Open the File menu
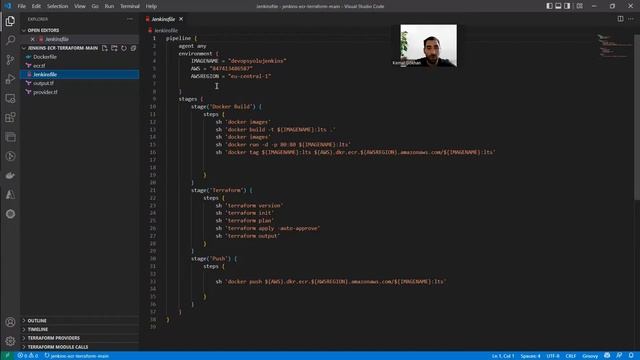The image size is (640, 360). point(22,6)
